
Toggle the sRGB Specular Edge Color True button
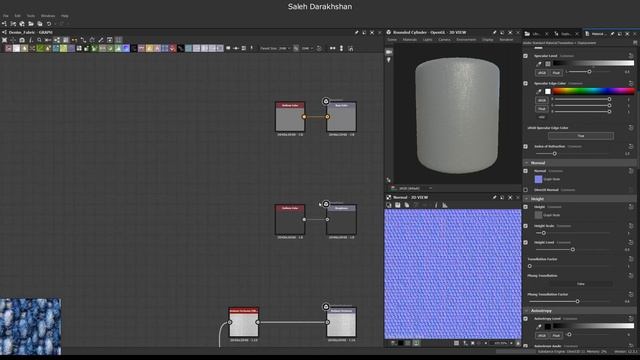(581, 136)
